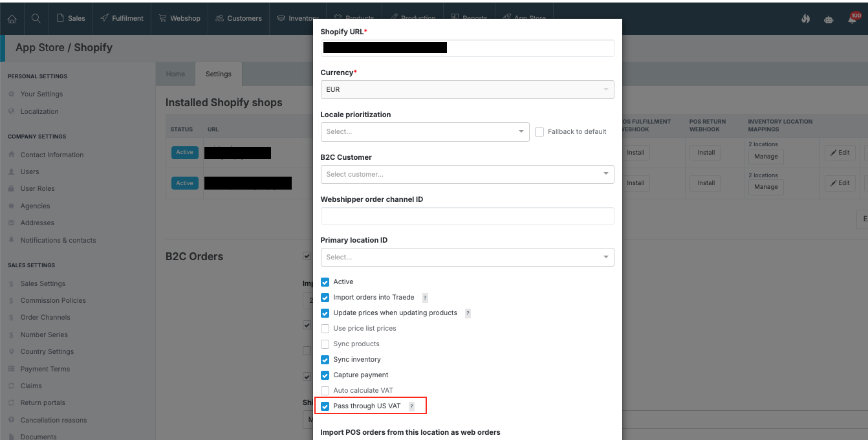
Task: Click the notification bell icon
Action: (x=852, y=19)
